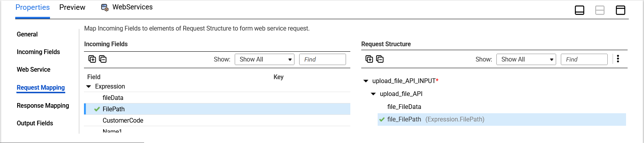
Task: Collapse all Incoming Fields icon
Action: click(103, 59)
